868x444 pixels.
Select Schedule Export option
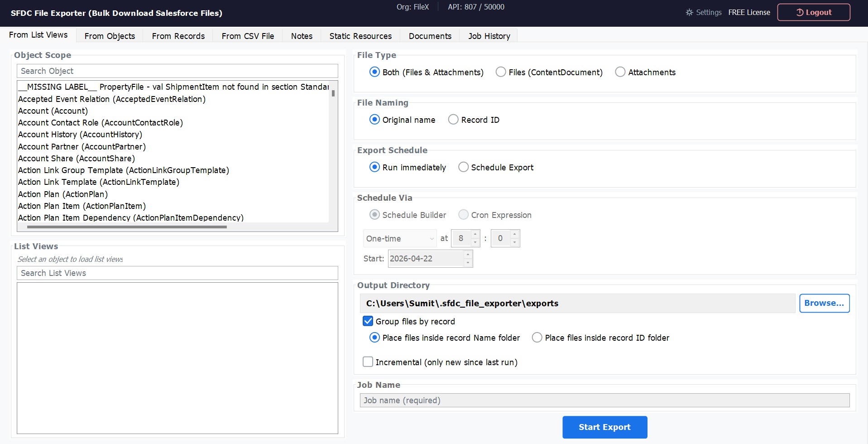tap(463, 167)
